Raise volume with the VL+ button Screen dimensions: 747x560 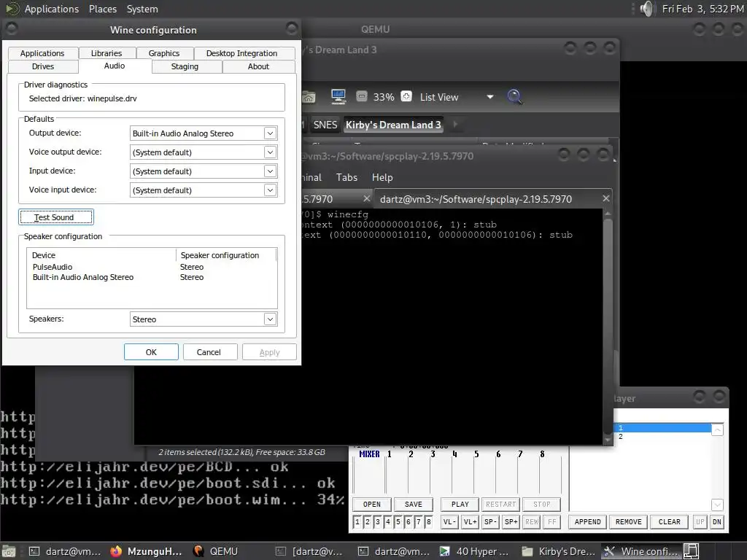tap(471, 522)
